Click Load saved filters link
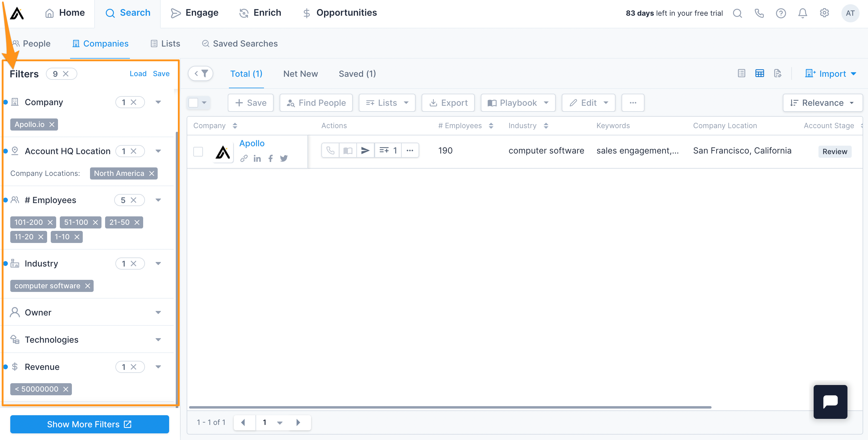The height and width of the screenshot is (440, 868). pyautogui.click(x=138, y=74)
